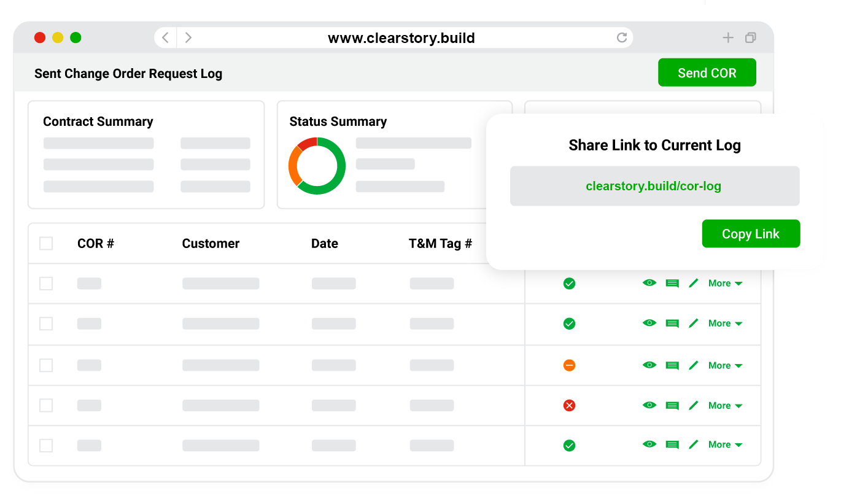Click eye icon in red-X status row

click(x=649, y=405)
